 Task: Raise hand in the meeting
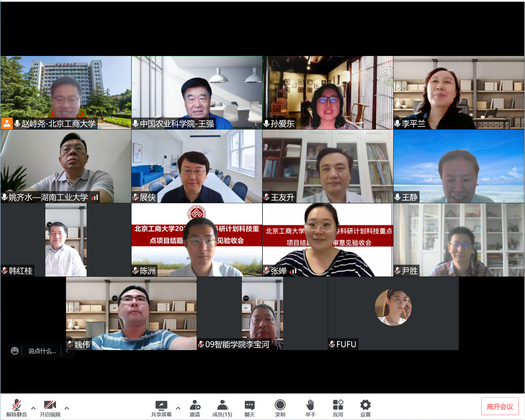pos(310,405)
